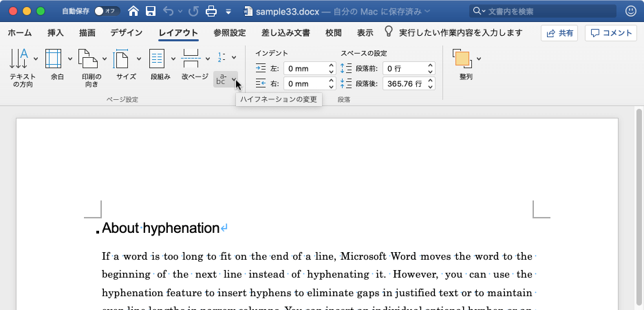Switch to the 参照設定 tab
644x310 pixels.
click(x=230, y=33)
